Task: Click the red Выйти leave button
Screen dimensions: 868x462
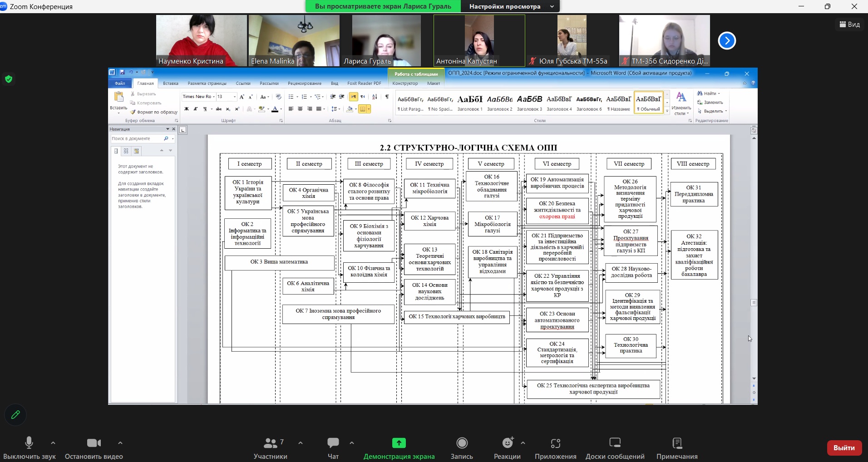Action: tap(843, 447)
